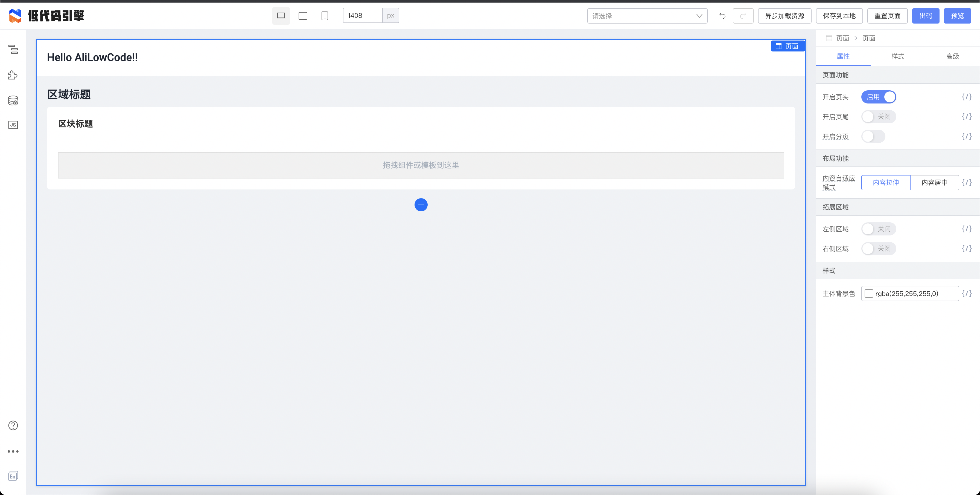Click variable binding icon beside 左侧区域
This screenshot has width=980, height=495.
(x=967, y=228)
